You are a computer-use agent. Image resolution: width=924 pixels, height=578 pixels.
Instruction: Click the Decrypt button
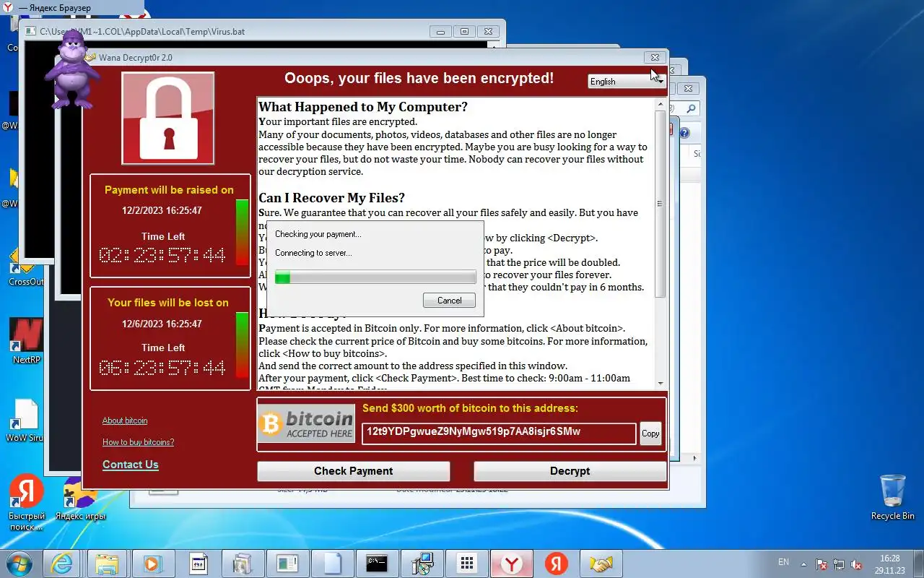click(x=570, y=471)
